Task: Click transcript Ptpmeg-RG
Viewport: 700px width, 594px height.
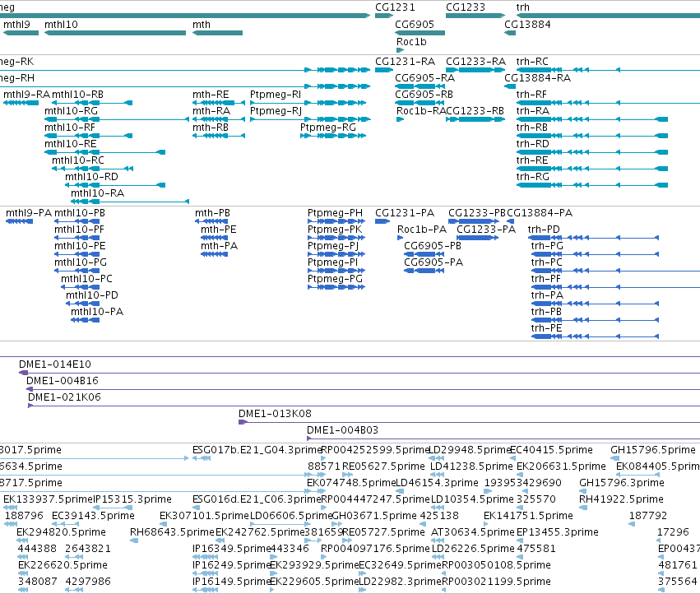Action: (328, 128)
